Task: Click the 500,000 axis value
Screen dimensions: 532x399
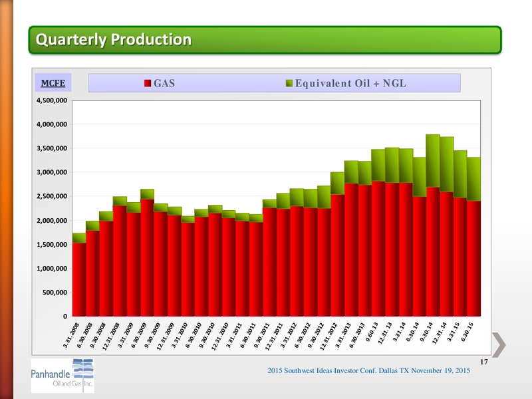Action: 55,292
